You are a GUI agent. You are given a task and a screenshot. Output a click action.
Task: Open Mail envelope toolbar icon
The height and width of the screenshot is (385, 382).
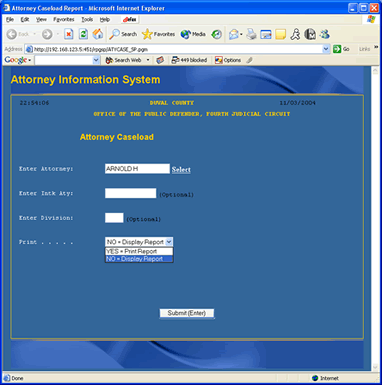[x=234, y=34]
